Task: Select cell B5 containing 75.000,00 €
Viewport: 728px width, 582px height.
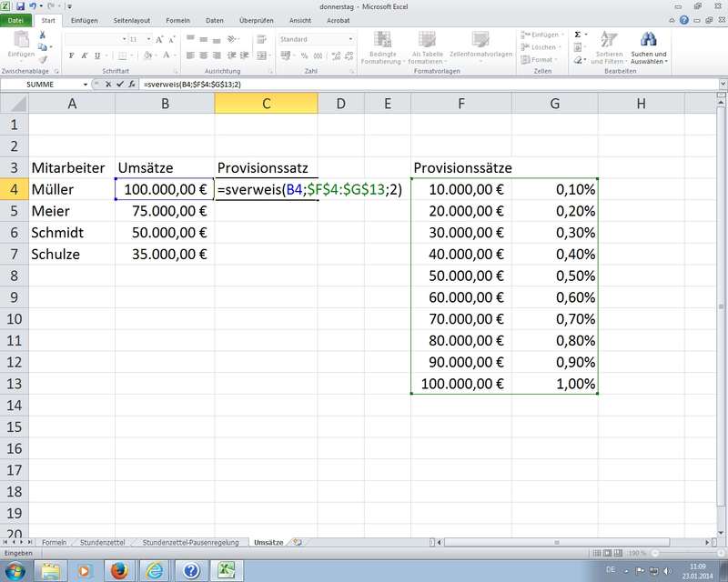Action: [165, 211]
